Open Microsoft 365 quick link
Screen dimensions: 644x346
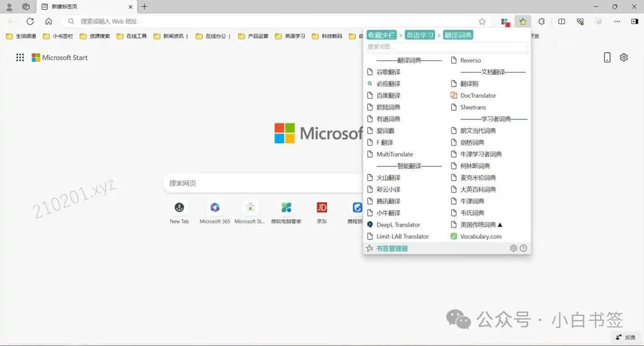[215, 213]
